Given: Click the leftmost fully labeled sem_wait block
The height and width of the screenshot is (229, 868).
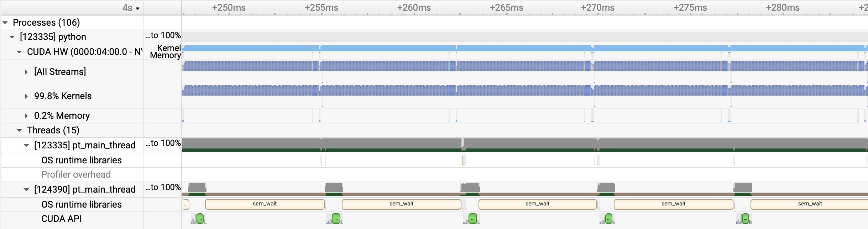Looking at the screenshot, I should [x=265, y=204].
